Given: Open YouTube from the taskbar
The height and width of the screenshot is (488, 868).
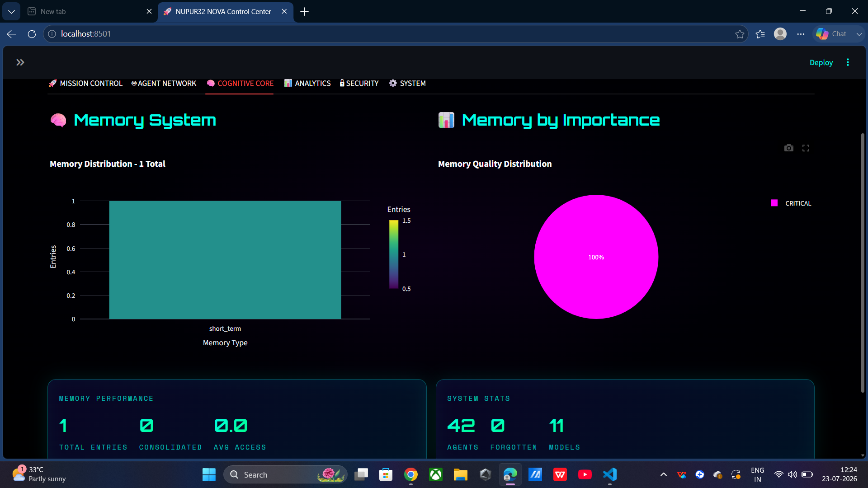Looking at the screenshot, I should point(585,474).
